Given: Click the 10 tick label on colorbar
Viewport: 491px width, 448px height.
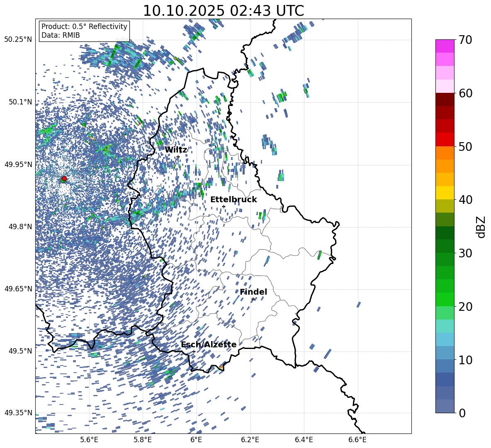Looking at the screenshot, I should (x=465, y=360).
